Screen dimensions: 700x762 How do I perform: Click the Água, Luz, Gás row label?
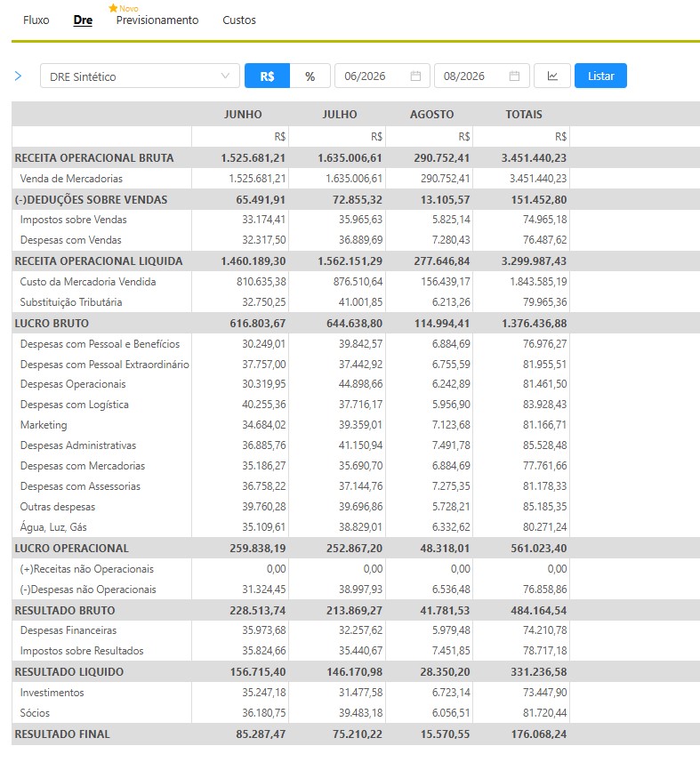[x=53, y=526]
